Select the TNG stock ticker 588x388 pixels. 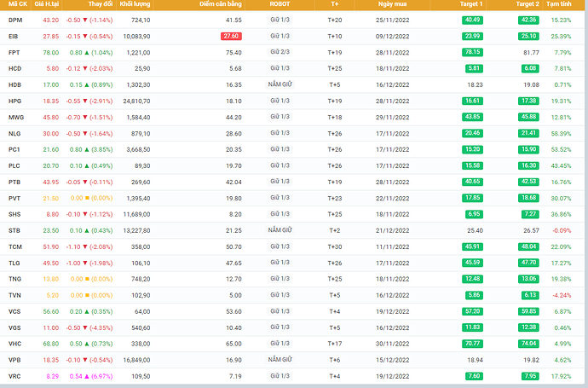point(14,279)
